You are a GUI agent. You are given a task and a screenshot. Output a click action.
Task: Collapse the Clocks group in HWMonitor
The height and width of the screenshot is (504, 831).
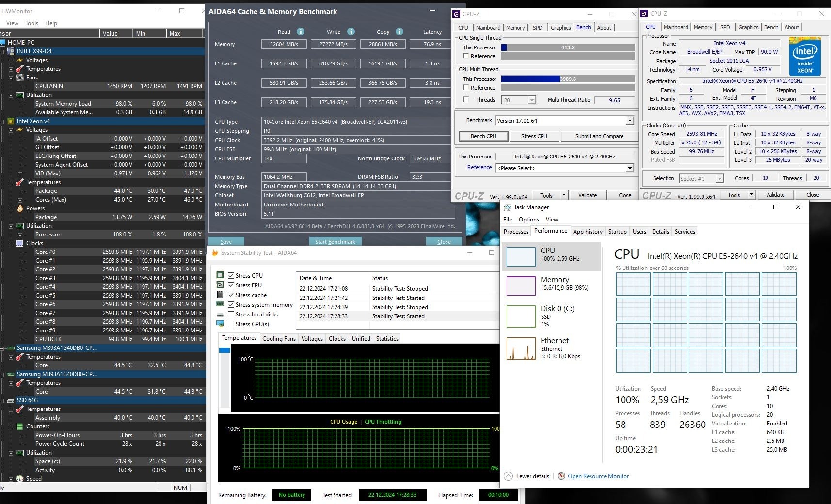pos(11,243)
